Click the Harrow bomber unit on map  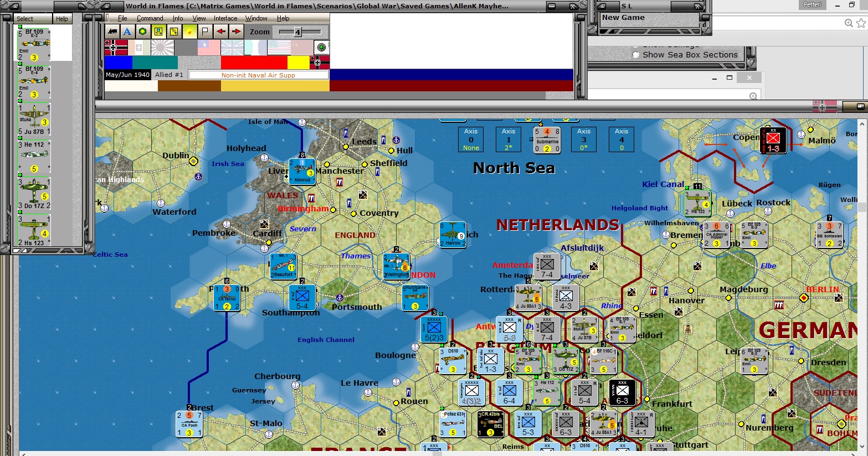pos(453,235)
